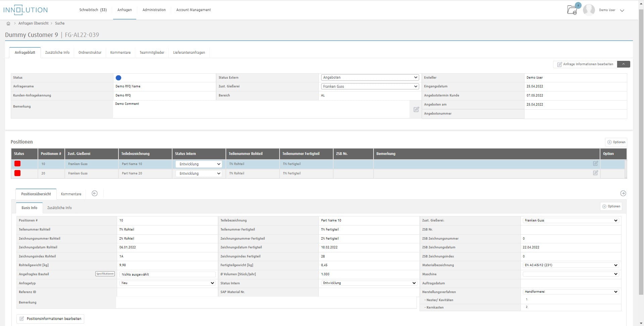Click the home icon in the breadcrumb

click(8, 23)
